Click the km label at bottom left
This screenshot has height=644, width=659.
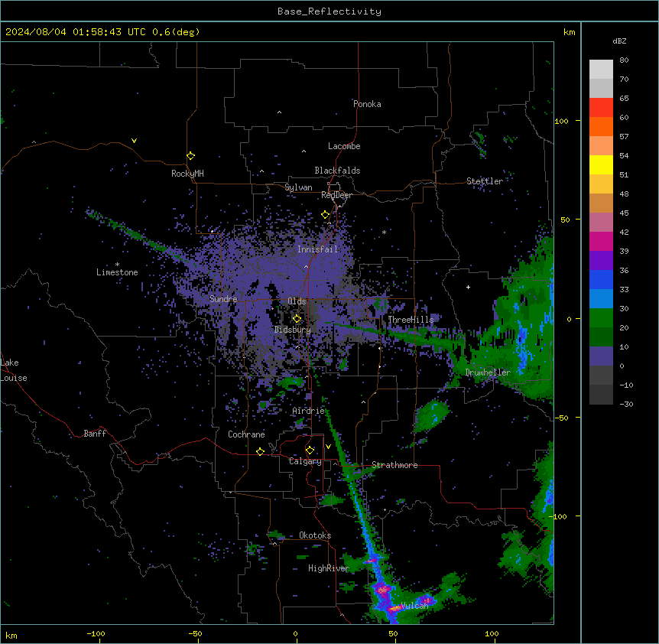(11, 636)
